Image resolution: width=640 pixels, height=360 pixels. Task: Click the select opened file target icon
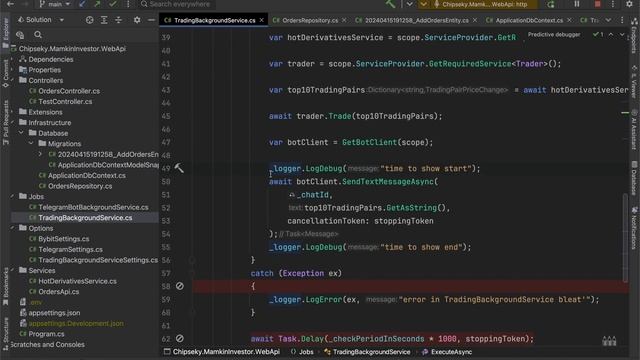89,20
